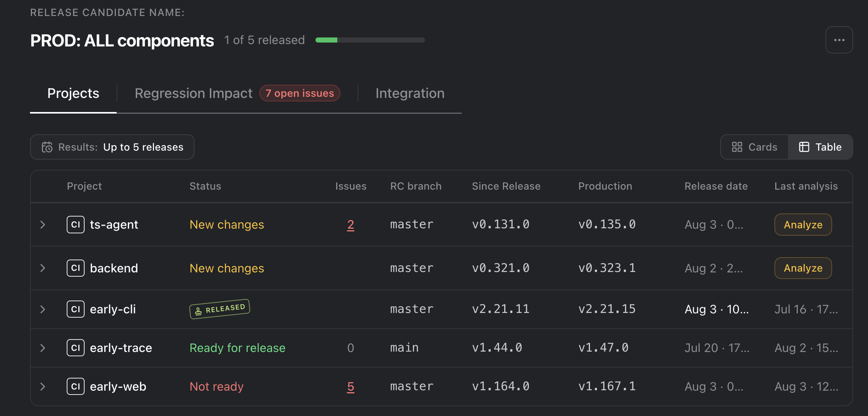
Task: Click the v0.135.0 production version
Action: pos(607,224)
